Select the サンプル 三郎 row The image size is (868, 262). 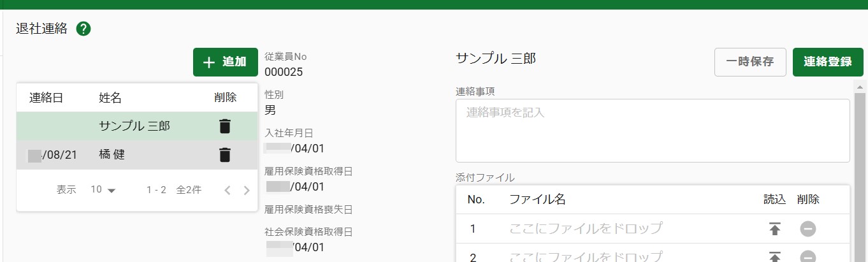pyautogui.click(x=134, y=126)
